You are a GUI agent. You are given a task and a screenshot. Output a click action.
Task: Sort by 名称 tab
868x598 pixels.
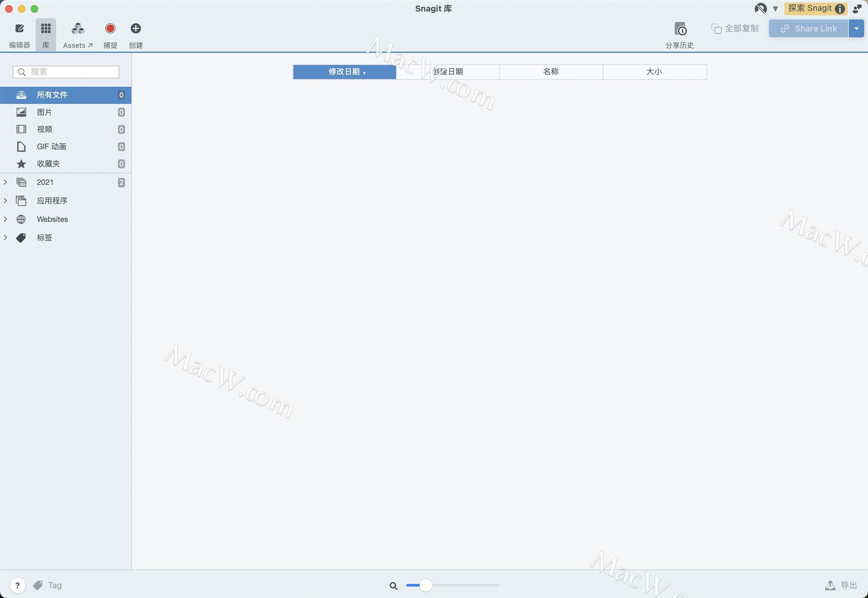tap(551, 72)
